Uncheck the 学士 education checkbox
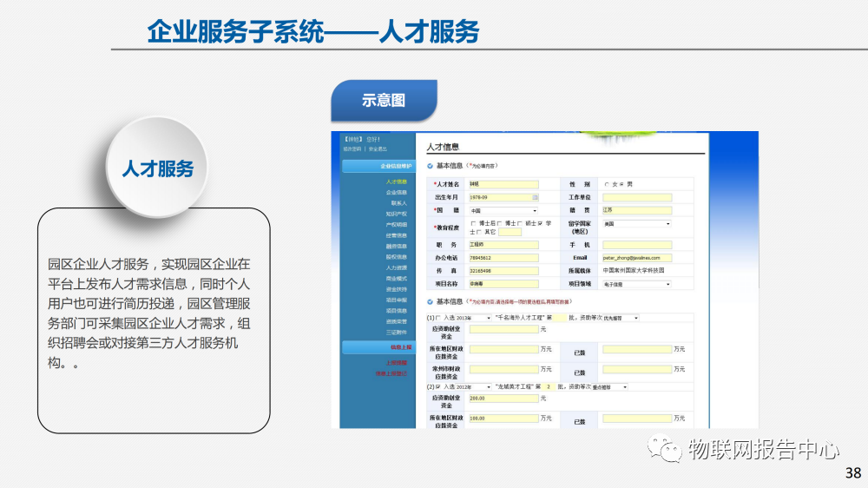Image resolution: width=868 pixels, height=488 pixels. [x=540, y=223]
